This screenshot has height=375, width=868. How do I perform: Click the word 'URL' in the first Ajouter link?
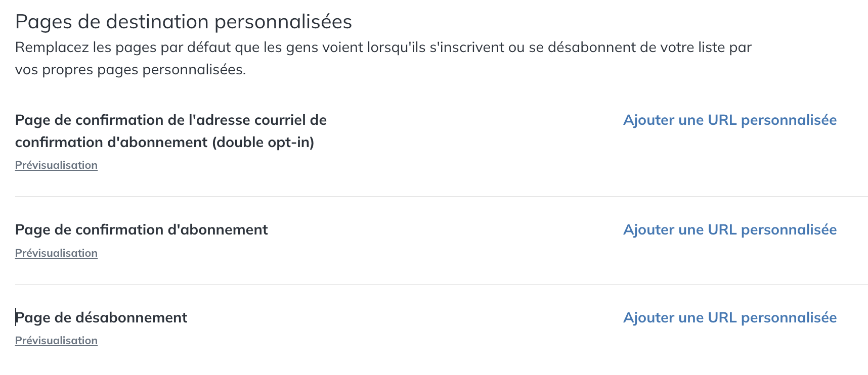(x=722, y=120)
